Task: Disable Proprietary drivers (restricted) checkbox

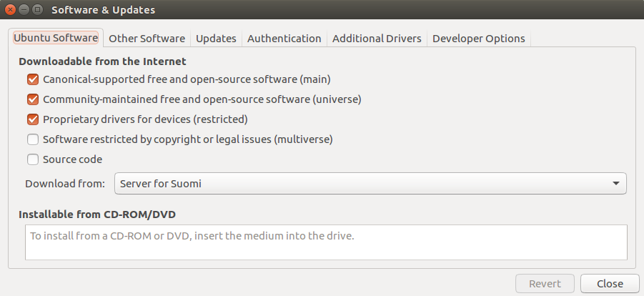Action: tap(32, 119)
